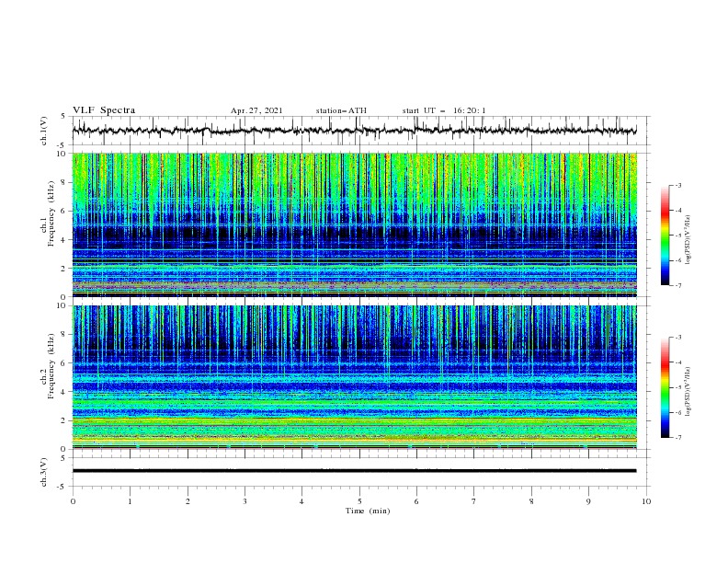Click the "station=ATH" header text
The height and width of the screenshot is (563, 728).
[341, 110]
